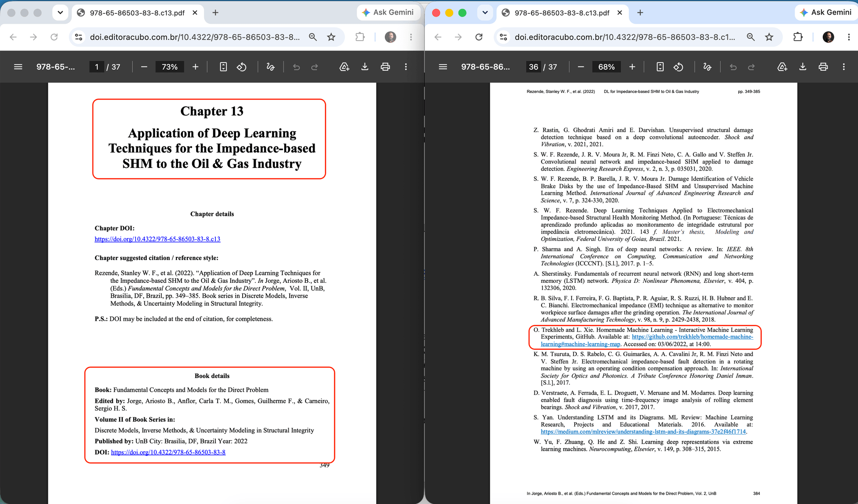The width and height of the screenshot is (858, 504).
Task: Fit to page in right viewer
Action: tap(660, 67)
